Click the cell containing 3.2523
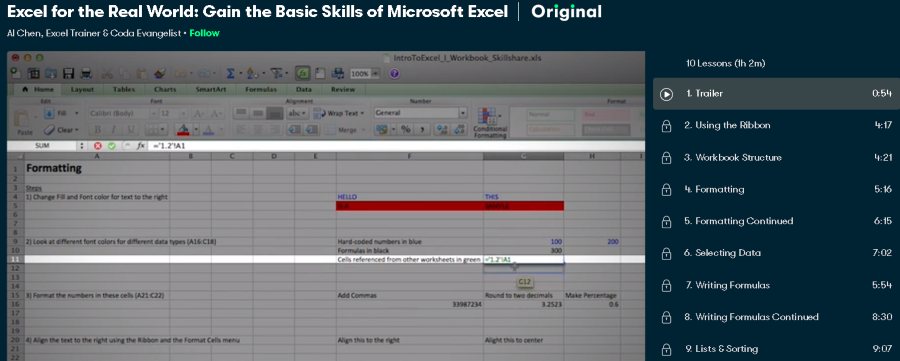 point(523,305)
